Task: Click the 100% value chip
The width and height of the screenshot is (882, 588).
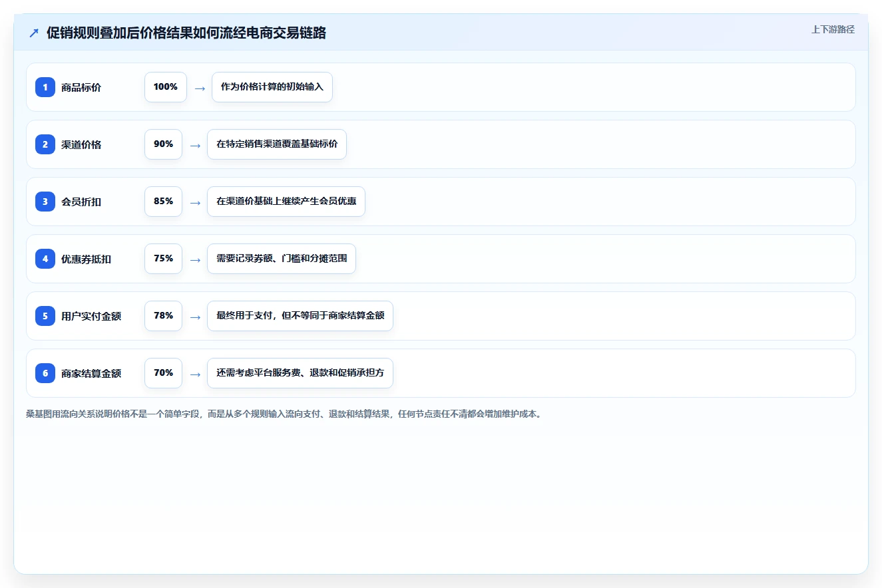Action: point(166,87)
